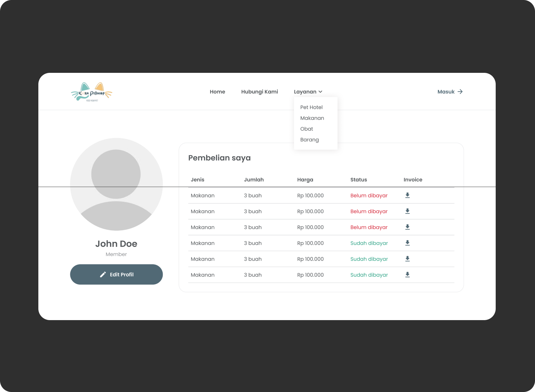This screenshot has width=535, height=392.
Task: Select Pet Hotel from Layanan dropdown
Action: [311, 107]
